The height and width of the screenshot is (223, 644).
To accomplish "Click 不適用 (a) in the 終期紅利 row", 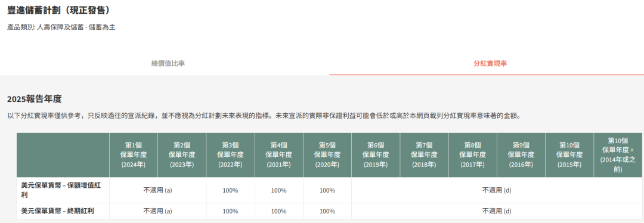I will tap(157, 211).
